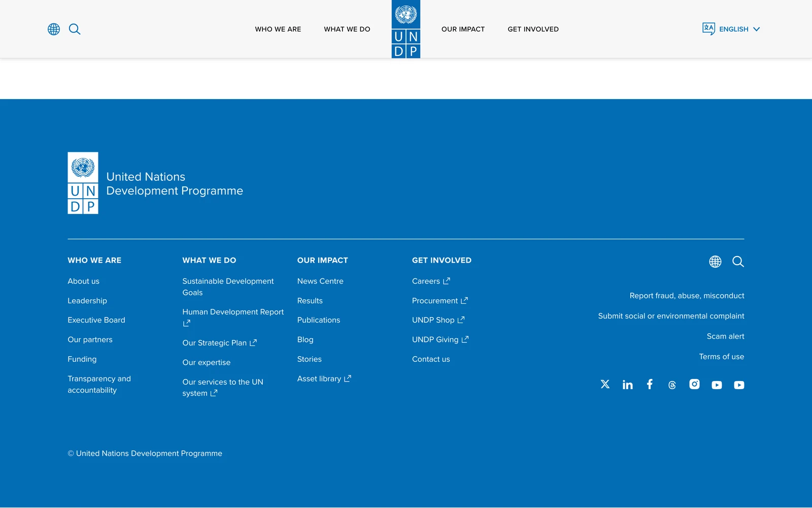This screenshot has width=812, height=508.
Task: Open the Results link
Action: (310, 301)
